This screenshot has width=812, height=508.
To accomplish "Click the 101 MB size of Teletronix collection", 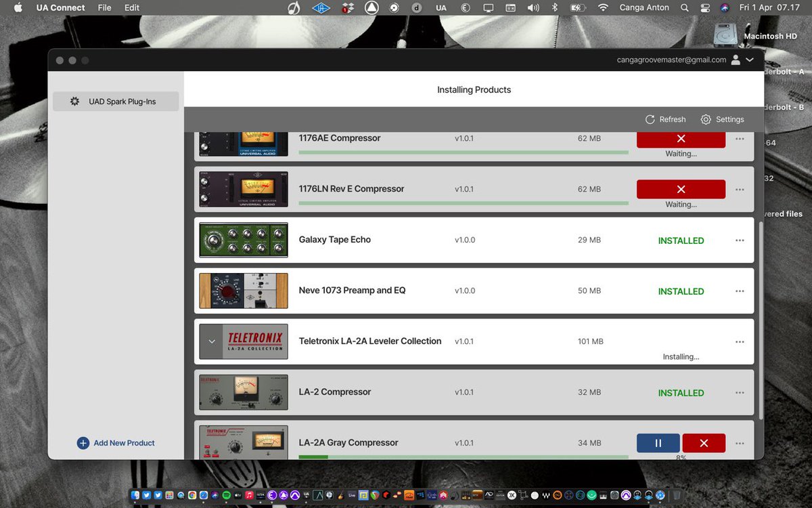I will coord(591,341).
